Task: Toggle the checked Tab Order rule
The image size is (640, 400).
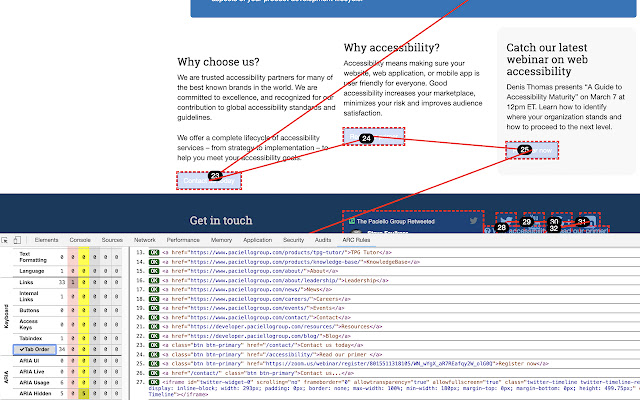Action: coord(35,349)
